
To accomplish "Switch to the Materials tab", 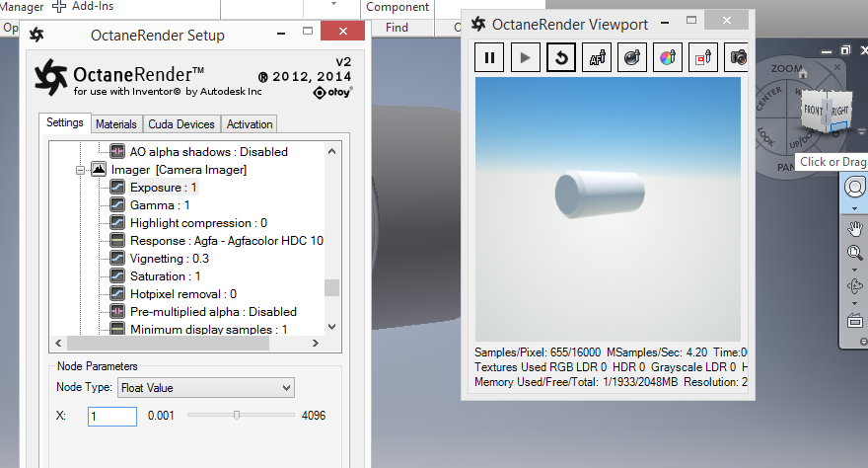I will [116, 124].
